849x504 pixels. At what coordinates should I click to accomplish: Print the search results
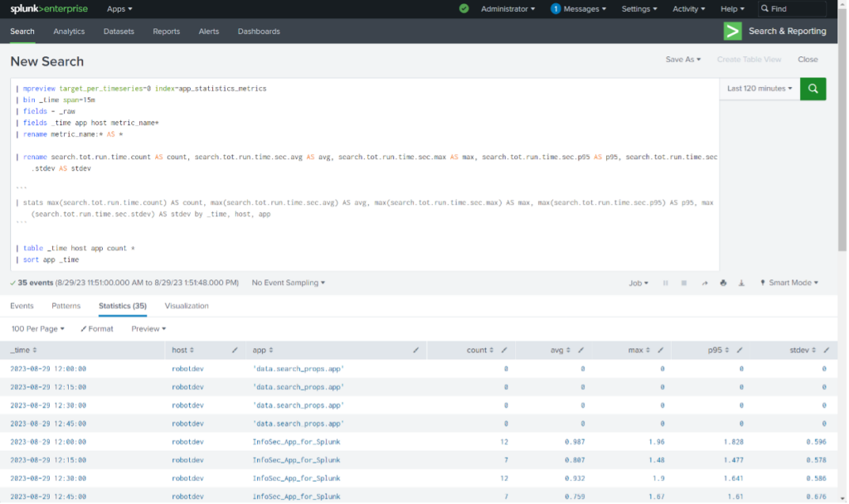point(722,283)
